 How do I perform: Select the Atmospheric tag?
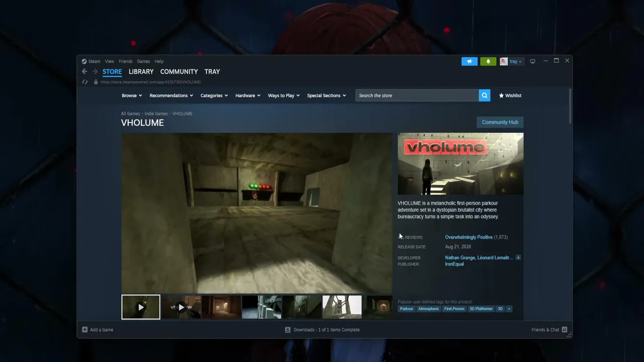click(429, 309)
